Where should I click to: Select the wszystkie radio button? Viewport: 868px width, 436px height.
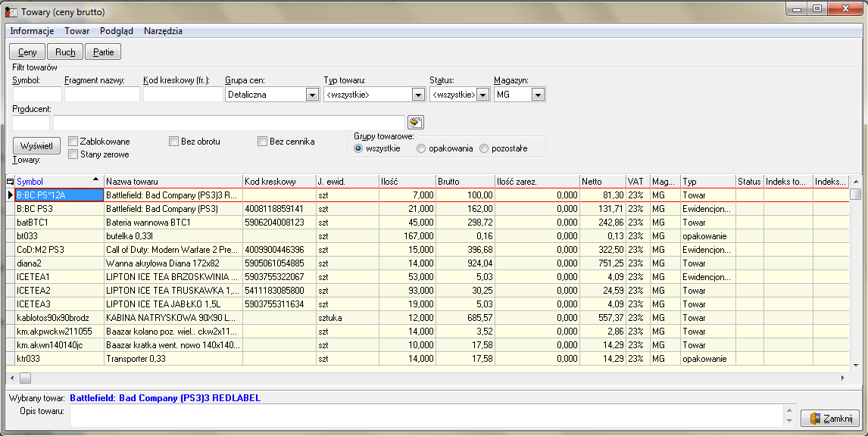pos(358,148)
